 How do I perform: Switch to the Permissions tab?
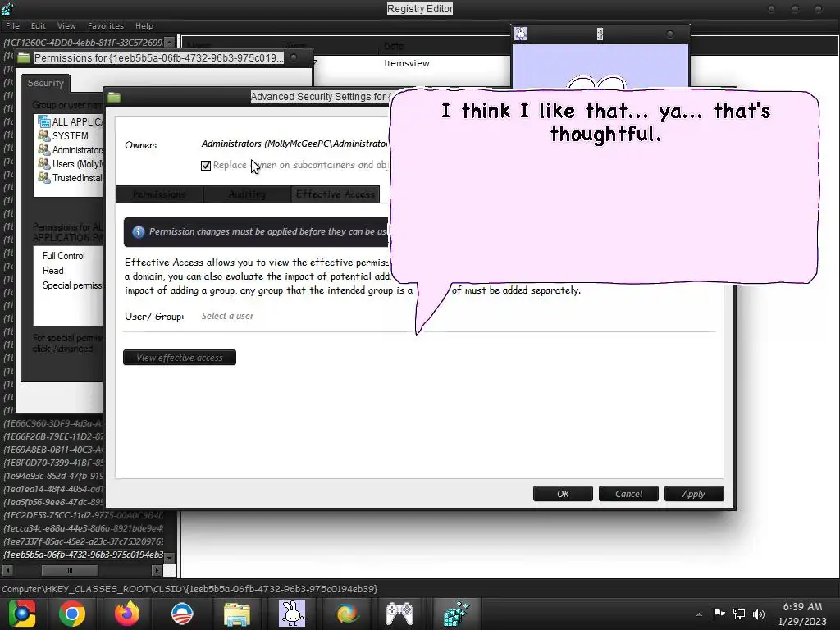pyautogui.click(x=159, y=194)
